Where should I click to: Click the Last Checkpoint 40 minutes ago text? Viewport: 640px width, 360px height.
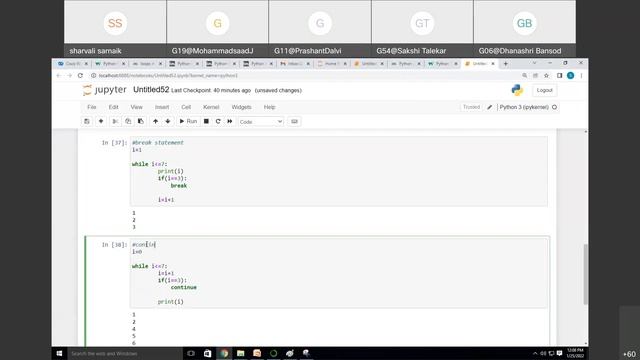[211, 90]
